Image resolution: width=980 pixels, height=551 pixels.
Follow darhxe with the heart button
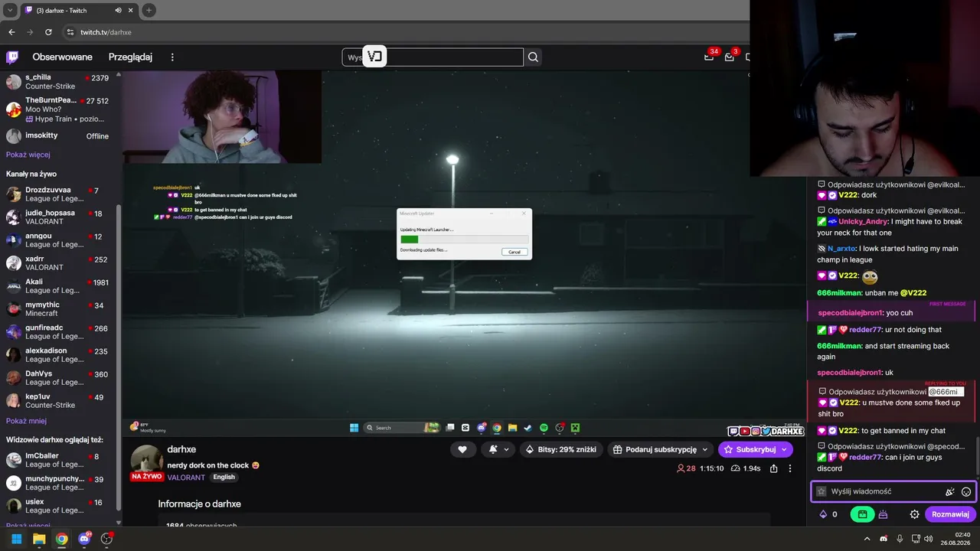point(462,449)
